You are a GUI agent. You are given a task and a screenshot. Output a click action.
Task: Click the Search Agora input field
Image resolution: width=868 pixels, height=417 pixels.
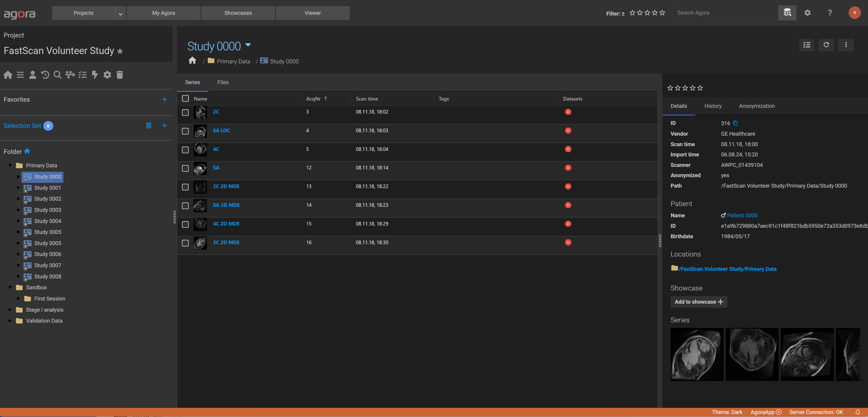725,13
